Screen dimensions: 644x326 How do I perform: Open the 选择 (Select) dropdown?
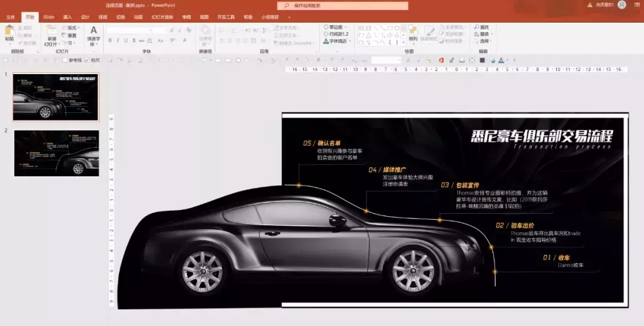click(482, 41)
